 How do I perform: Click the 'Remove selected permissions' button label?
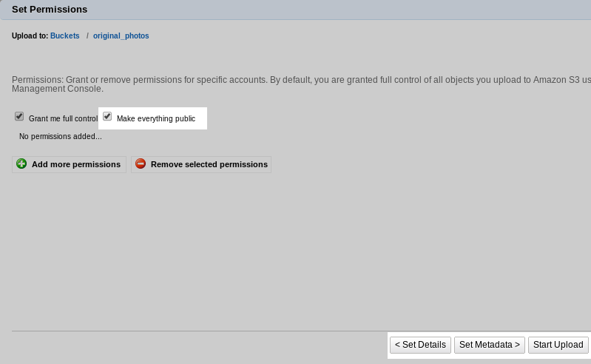point(209,164)
